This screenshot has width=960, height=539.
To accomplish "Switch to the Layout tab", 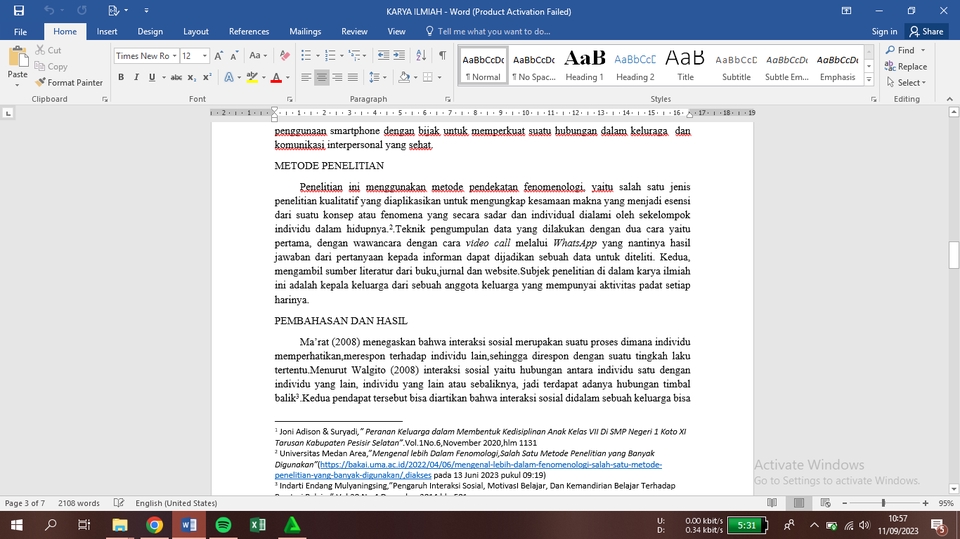I will click(196, 31).
